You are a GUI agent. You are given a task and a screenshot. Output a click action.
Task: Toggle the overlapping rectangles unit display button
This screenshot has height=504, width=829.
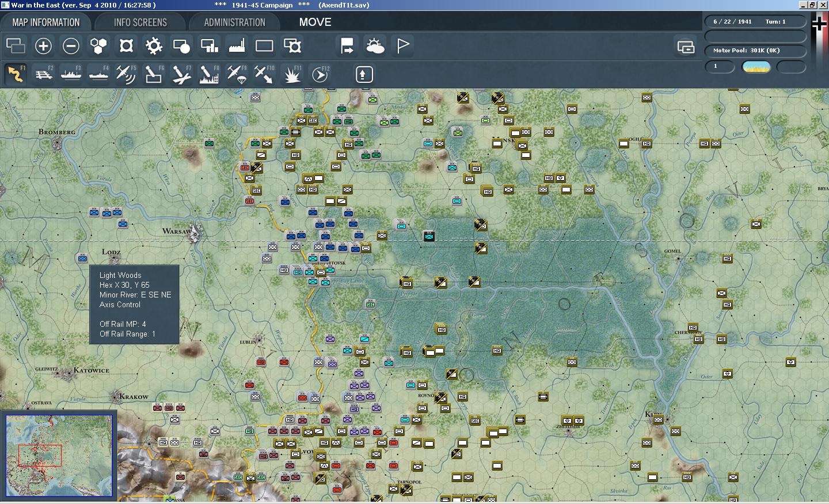pos(16,45)
